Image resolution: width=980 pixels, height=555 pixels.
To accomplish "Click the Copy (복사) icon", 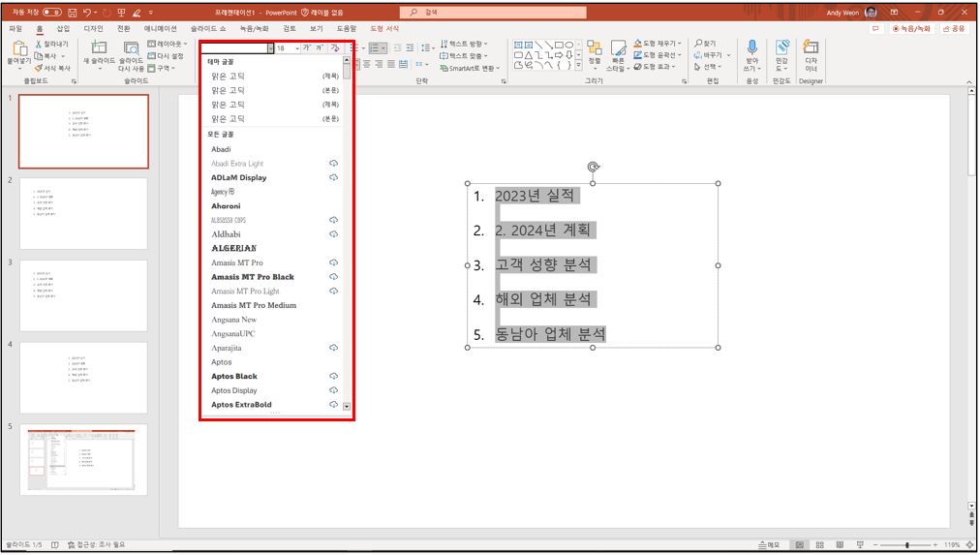I will coord(39,56).
